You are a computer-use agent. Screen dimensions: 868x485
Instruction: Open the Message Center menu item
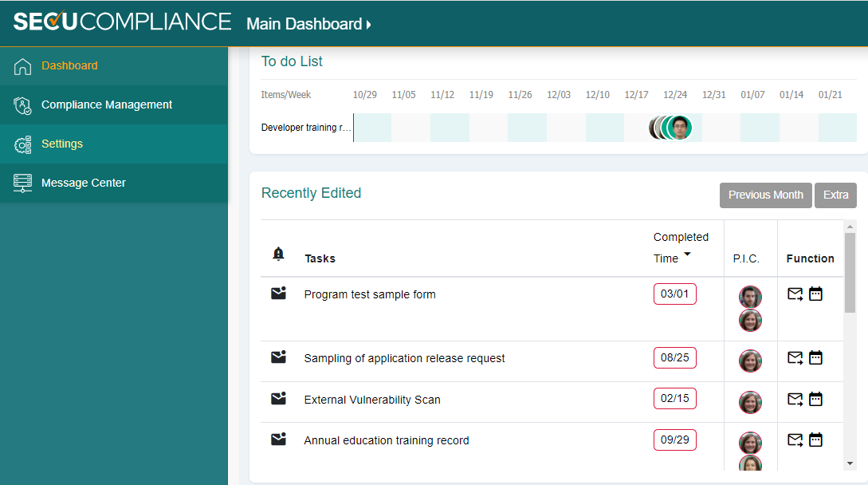point(114,183)
